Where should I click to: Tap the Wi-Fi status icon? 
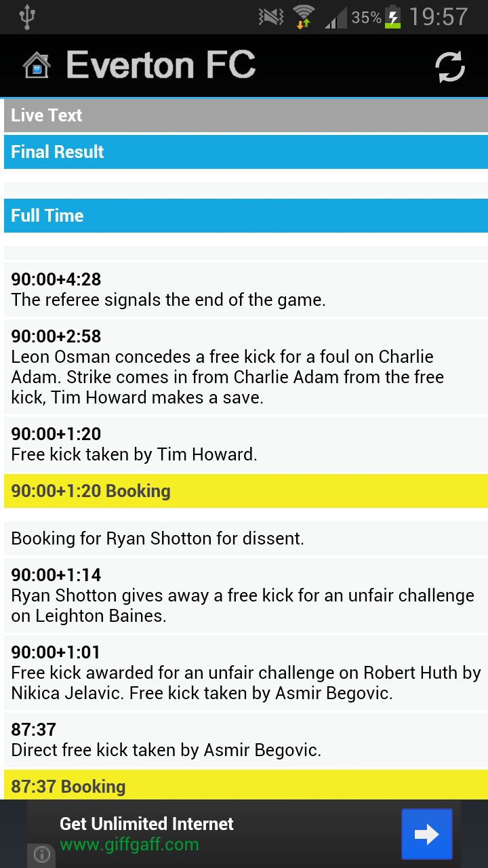point(304,16)
